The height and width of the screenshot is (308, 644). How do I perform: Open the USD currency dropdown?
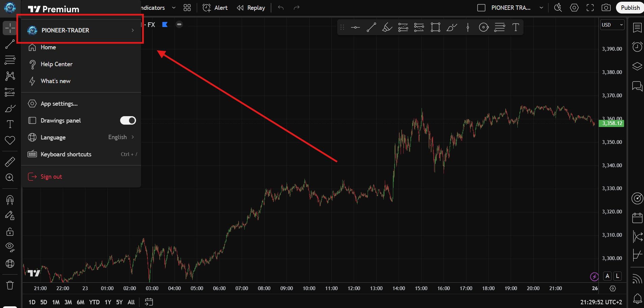pyautogui.click(x=612, y=25)
